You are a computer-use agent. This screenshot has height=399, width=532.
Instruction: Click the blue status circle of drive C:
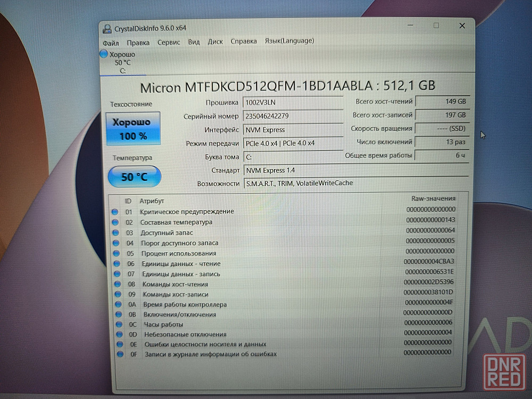pos(104,54)
